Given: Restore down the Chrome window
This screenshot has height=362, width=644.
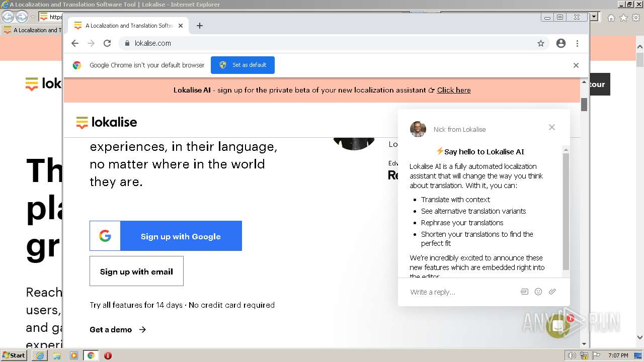Looking at the screenshot, I should 560,17.
